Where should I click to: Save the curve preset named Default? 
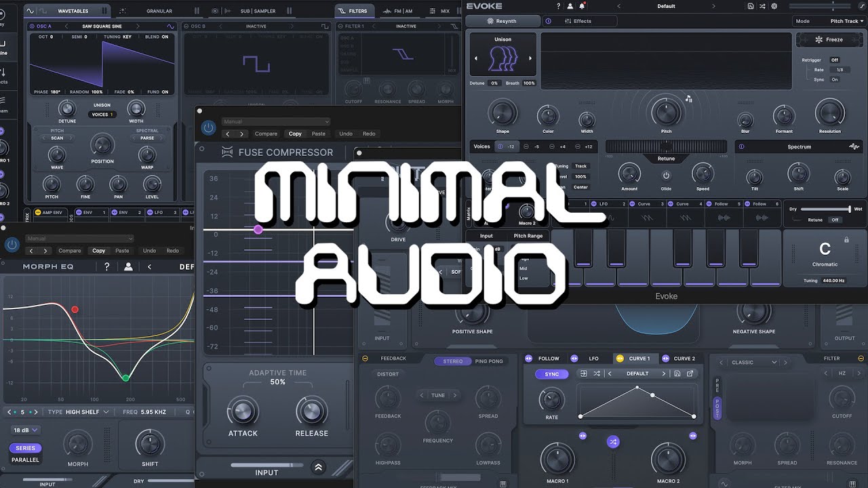(677, 373)
